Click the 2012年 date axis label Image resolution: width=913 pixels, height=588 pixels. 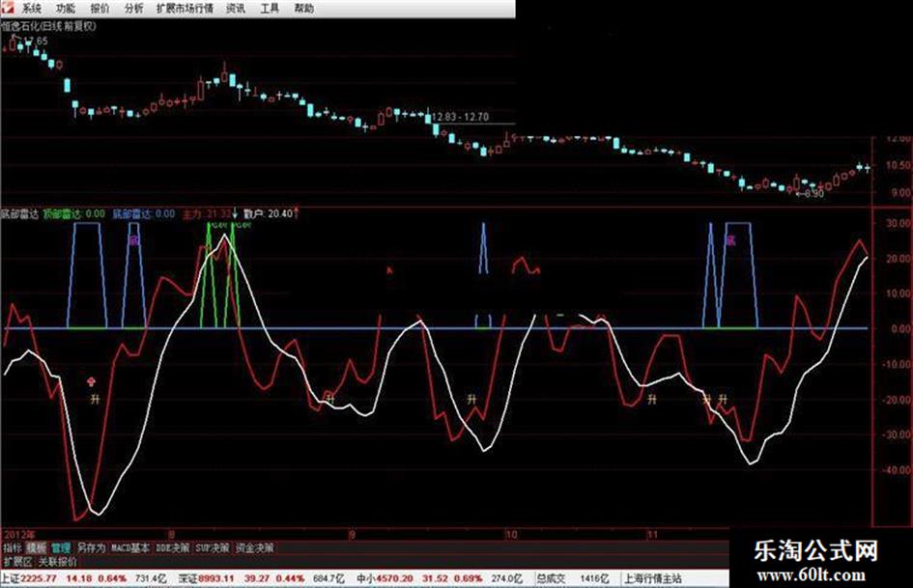pyautogui.click(x=18, y=534)
